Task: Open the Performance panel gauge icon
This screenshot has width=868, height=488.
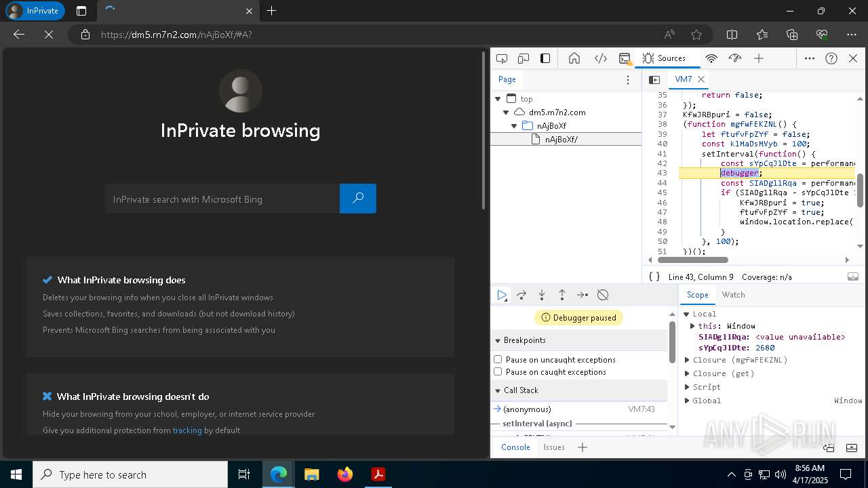Action: click(x=735, y=58)
